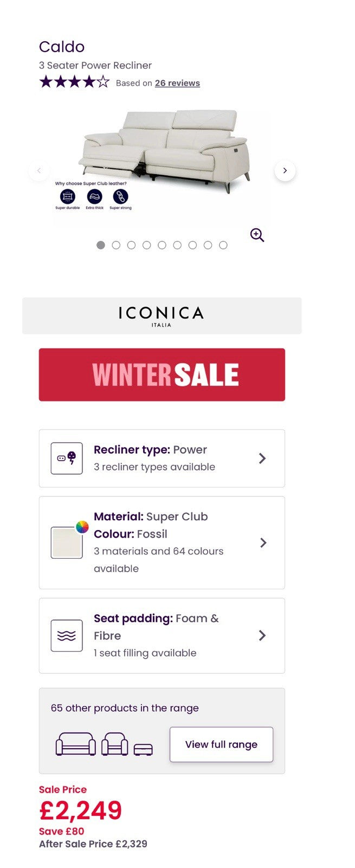
Task: Open the 26 reviews link
Action: click(x=177, y=83)
